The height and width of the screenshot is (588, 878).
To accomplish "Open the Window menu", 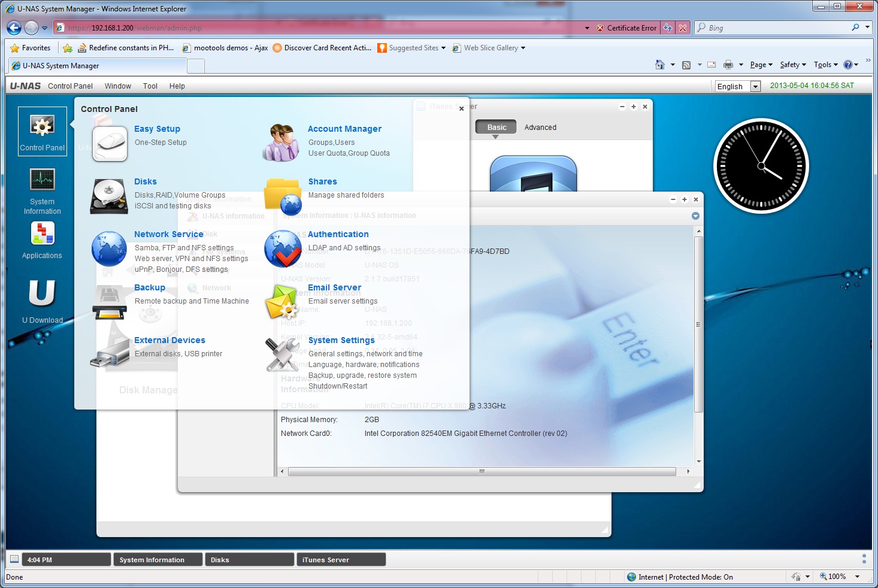I will coord(117,86).
